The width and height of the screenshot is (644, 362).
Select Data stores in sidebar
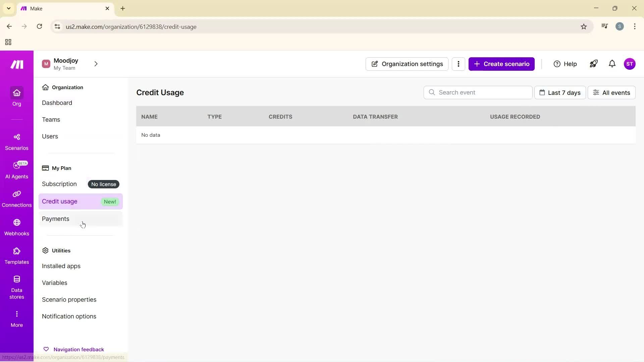pyautogui.click(x=17, y=286)
